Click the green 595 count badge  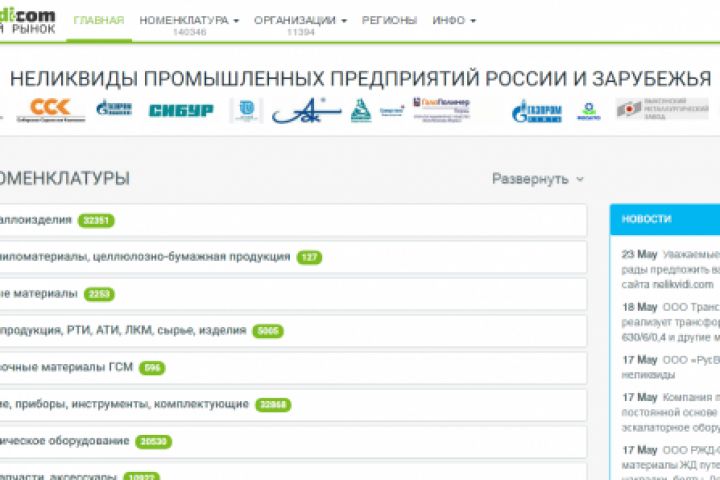pos(152,368)
